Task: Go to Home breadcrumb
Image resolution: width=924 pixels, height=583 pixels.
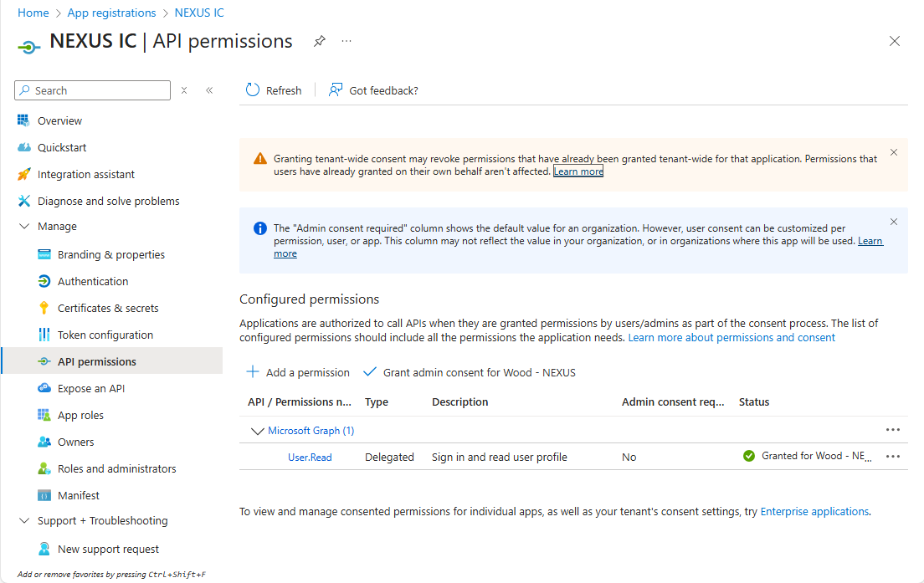Action: (33, 13)
